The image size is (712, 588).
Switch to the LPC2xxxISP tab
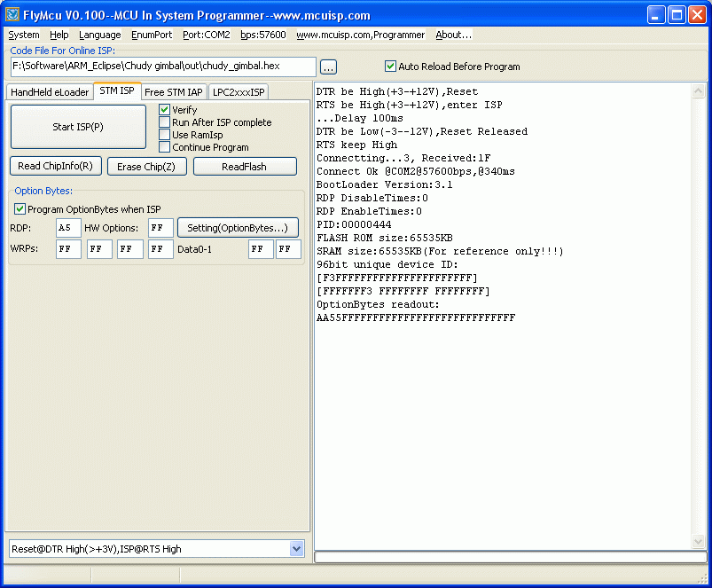(236, 91)
